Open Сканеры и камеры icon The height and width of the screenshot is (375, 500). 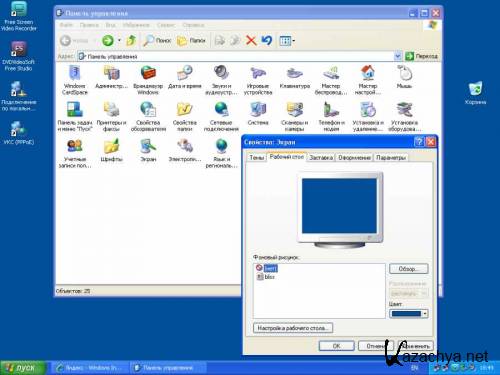point(295,116)
